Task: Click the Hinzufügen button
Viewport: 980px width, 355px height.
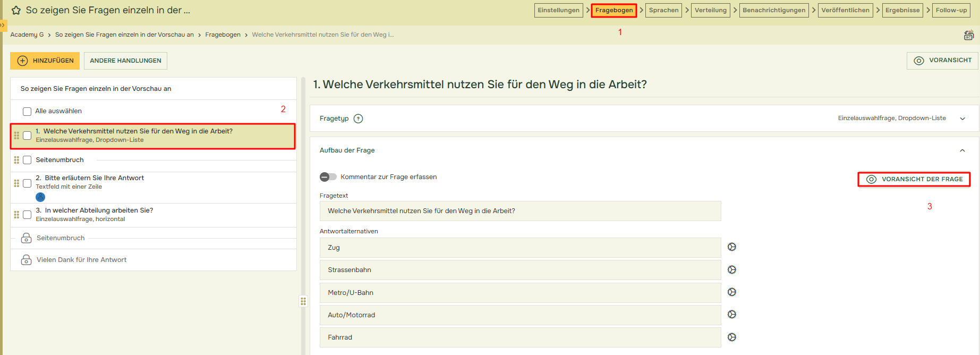Action: point(45,61)
